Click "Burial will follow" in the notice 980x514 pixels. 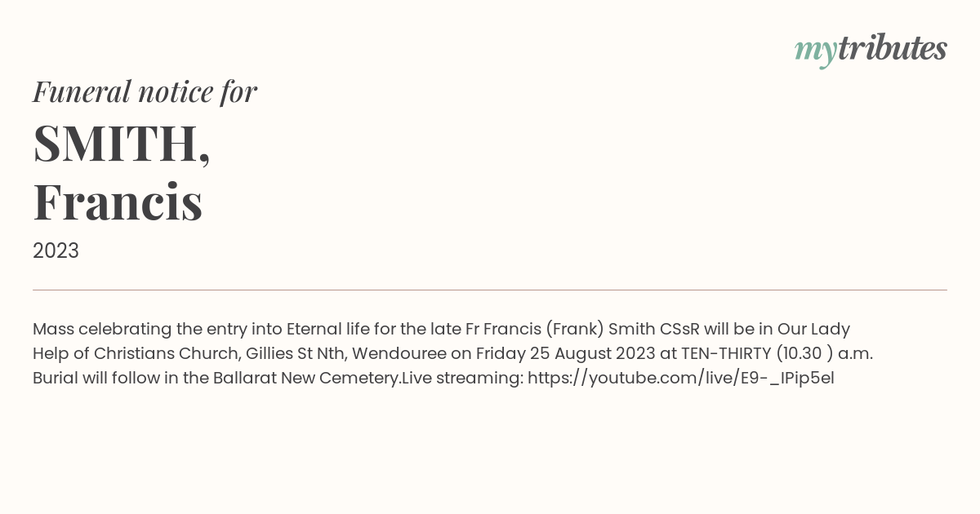[x=96, y=378]
